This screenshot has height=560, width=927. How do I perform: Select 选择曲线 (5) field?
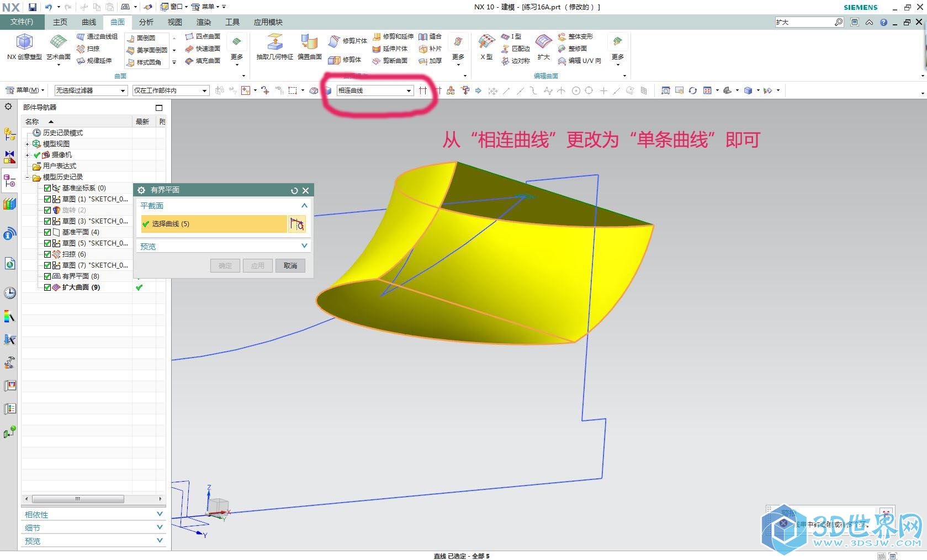pos(213,224)
